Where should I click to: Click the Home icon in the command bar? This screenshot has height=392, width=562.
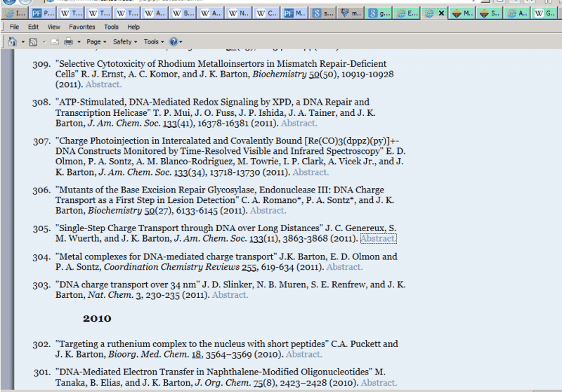(x=12, y=42)
